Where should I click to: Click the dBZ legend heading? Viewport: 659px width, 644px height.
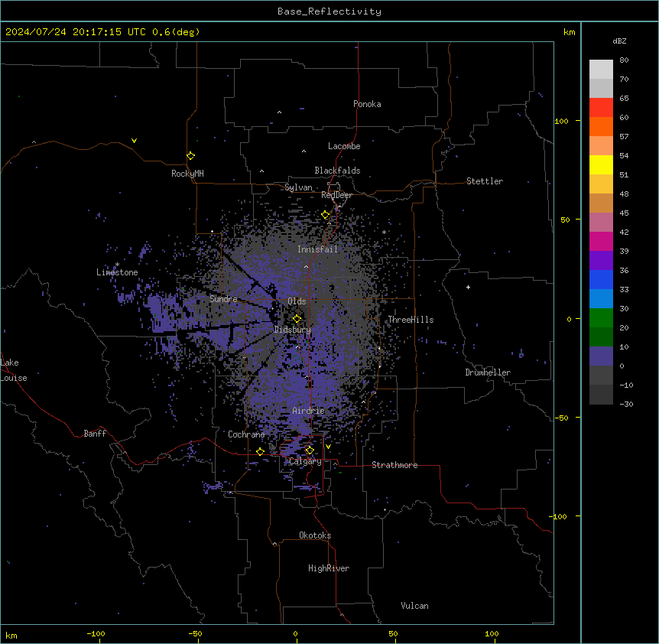coord(619,41)
